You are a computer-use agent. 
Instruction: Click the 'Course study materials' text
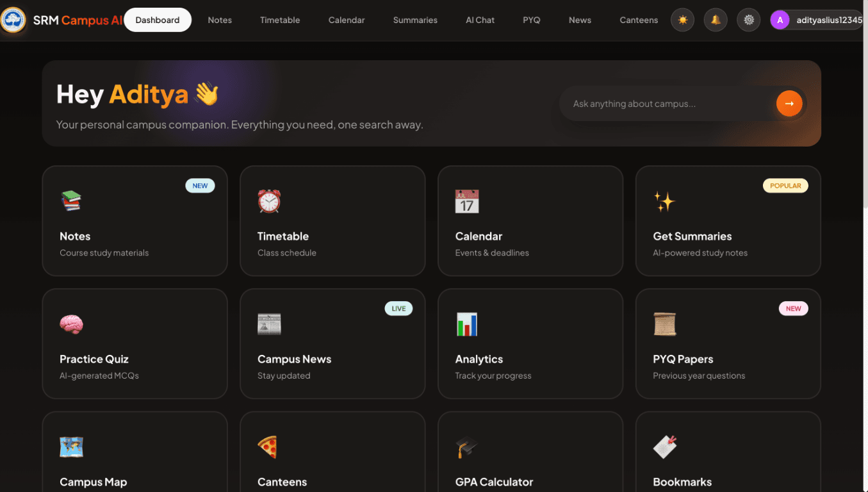(104, 253)
